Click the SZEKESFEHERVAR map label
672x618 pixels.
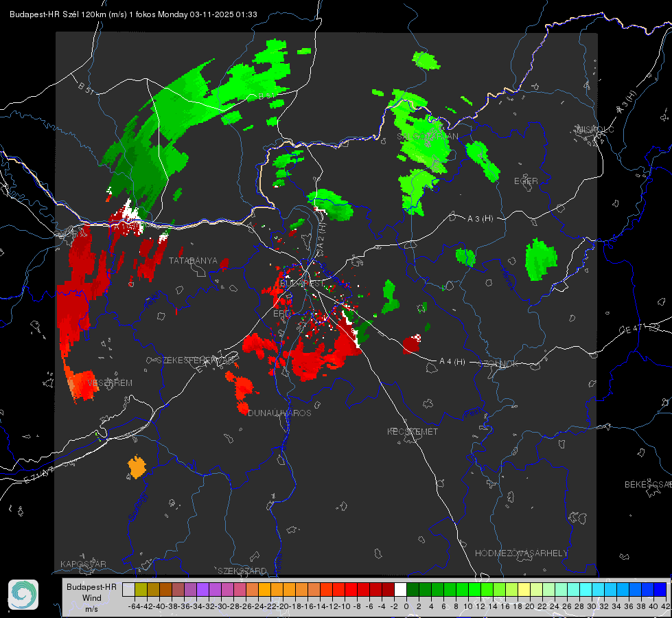click(196, 360)
